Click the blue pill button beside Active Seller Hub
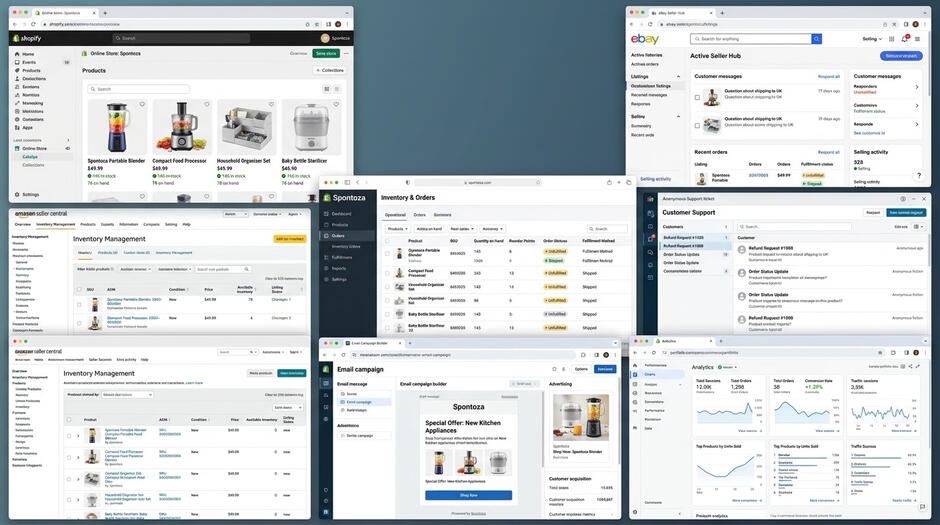The height and width of the screenshot is (525, 940). pos(901,56)
